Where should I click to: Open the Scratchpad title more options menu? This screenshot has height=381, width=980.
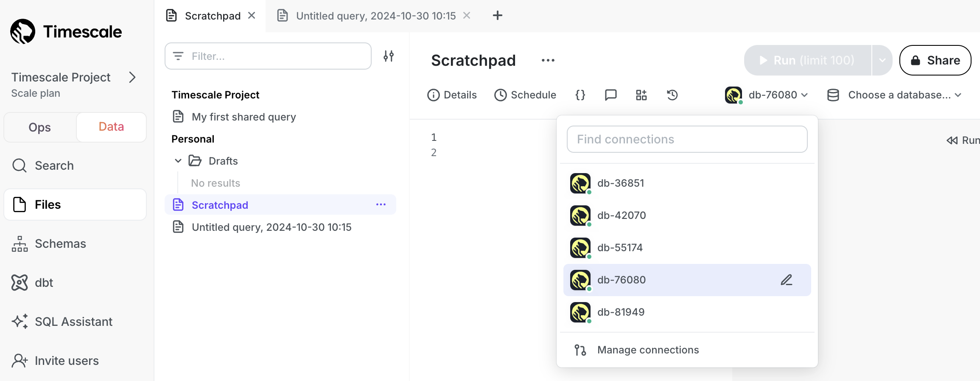548,60
